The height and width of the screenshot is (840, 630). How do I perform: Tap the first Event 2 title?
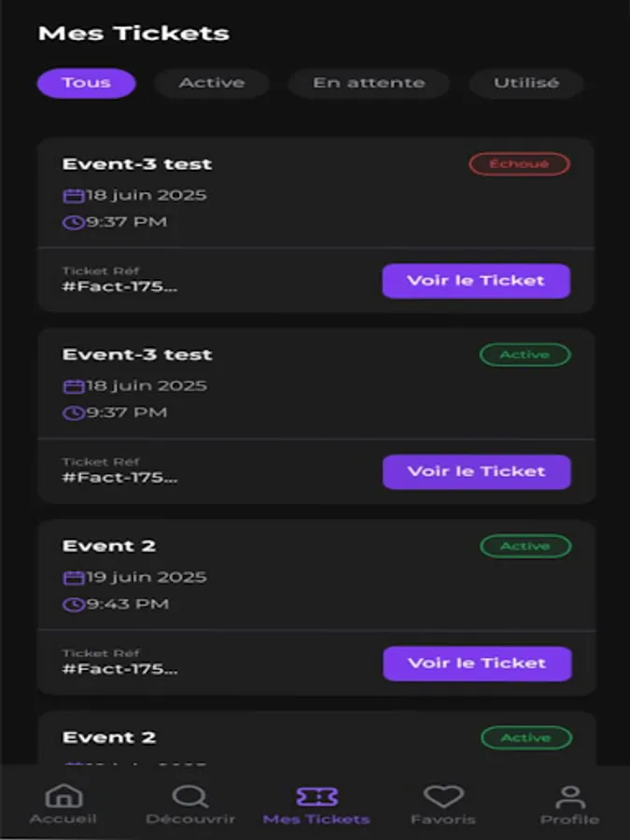click(109, 546)
